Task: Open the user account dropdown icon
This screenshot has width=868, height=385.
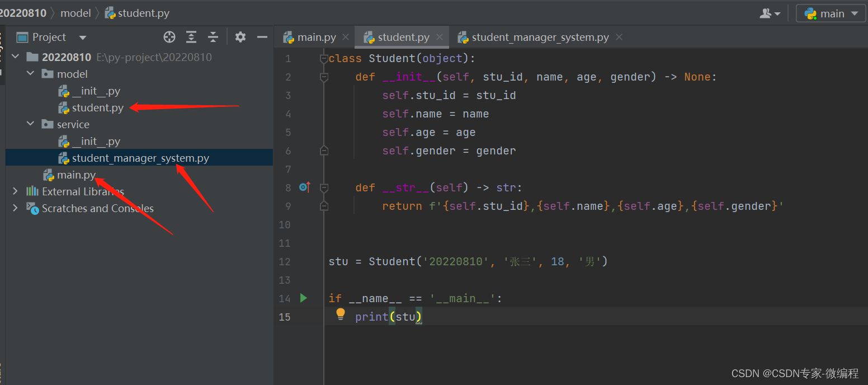Action: [770, 13]
